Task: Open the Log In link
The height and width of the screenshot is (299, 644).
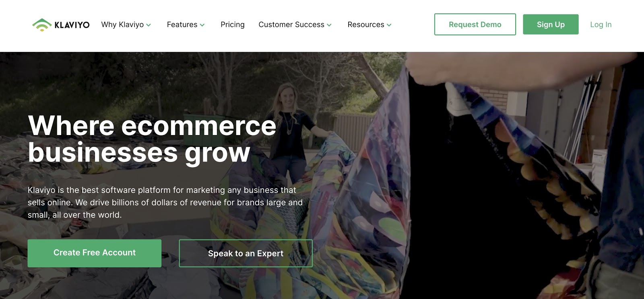Action: coord(601,25)
